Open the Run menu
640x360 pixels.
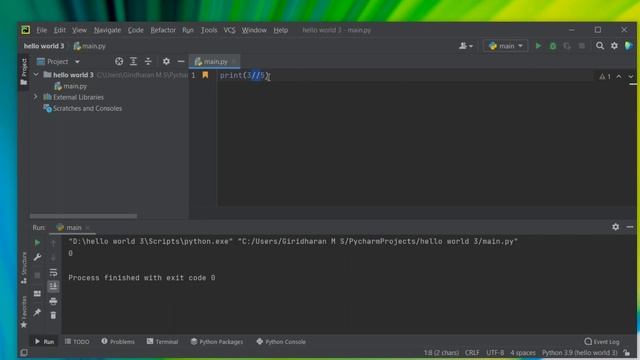click(x=188, y=30)
